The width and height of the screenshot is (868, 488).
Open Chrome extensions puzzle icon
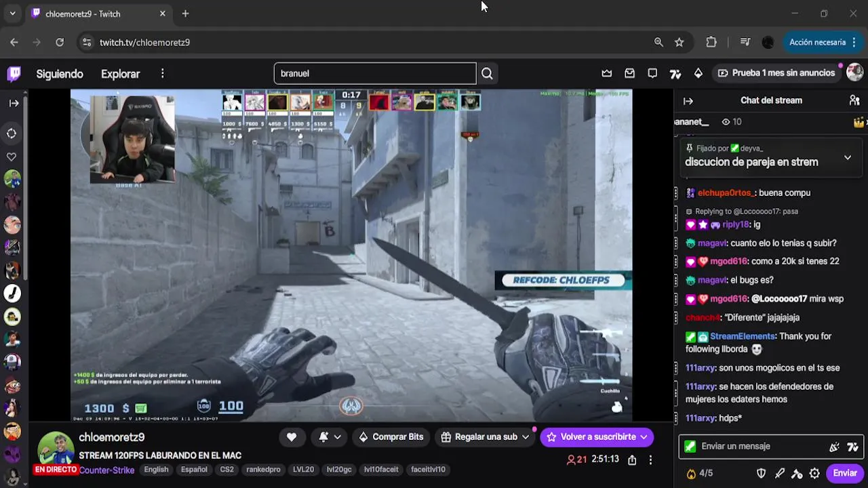711,42
